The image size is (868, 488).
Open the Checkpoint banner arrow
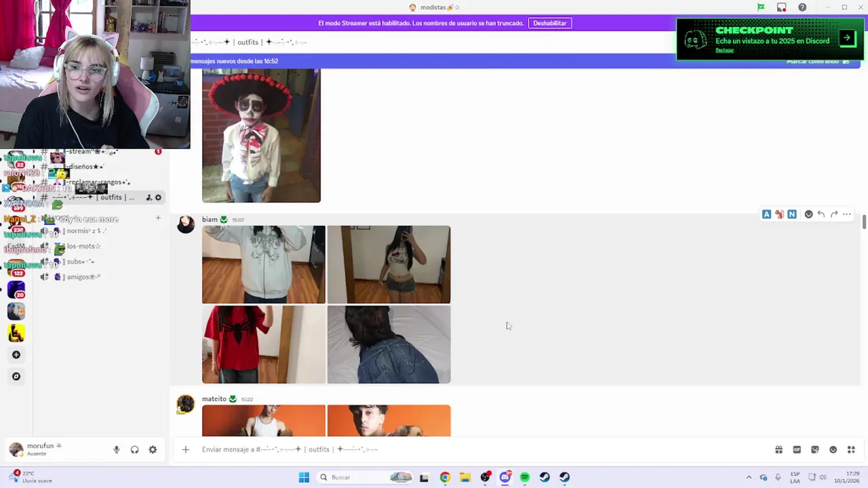[x=847, y=38]
